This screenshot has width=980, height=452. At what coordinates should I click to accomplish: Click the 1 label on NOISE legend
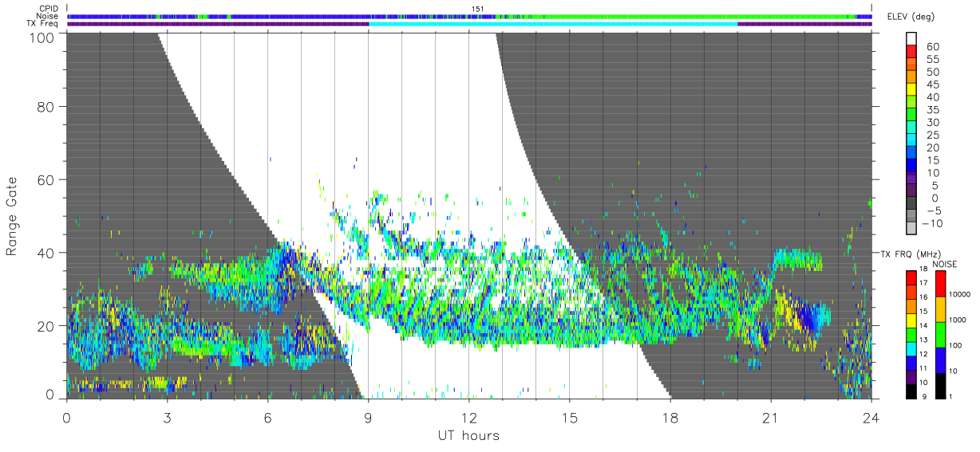coord(951,396)
